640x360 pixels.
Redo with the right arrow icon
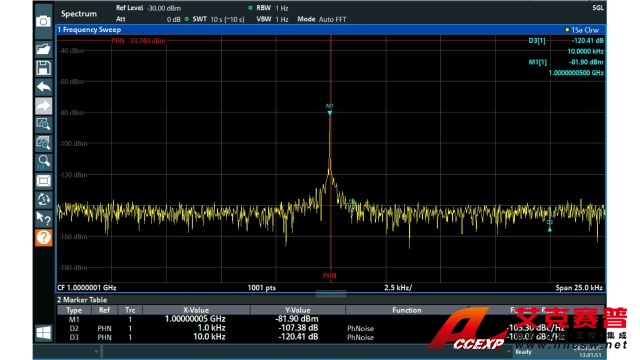pyautogui.click(x=43, y=106)
